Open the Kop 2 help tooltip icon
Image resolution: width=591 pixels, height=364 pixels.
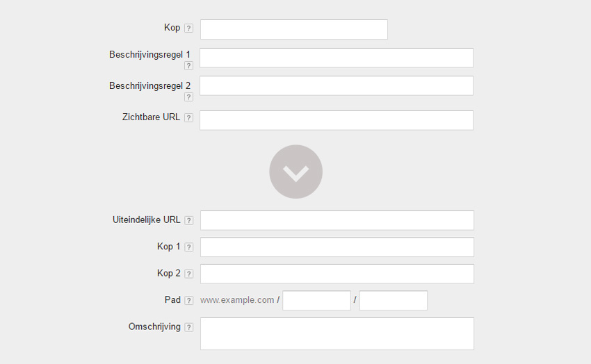coord(189,274)
